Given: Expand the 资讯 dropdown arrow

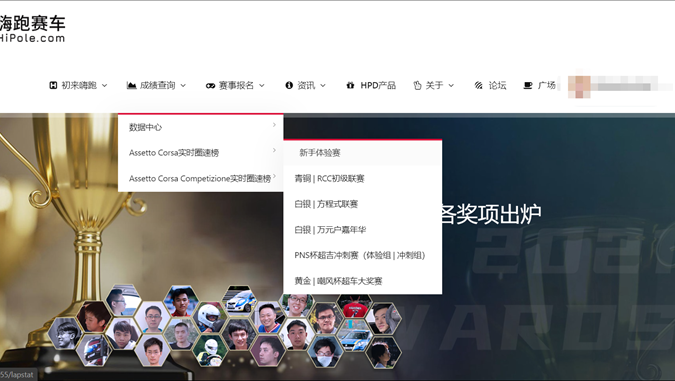Looking at the screenshot, I should pyautogui.click(x=323, y=86).
